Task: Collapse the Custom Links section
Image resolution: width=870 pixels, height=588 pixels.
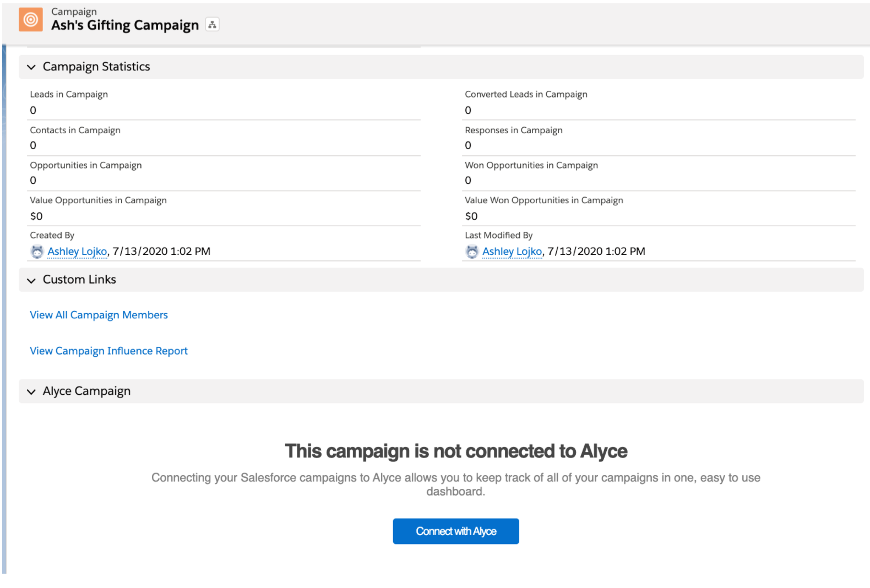Action: pos(31,280)
